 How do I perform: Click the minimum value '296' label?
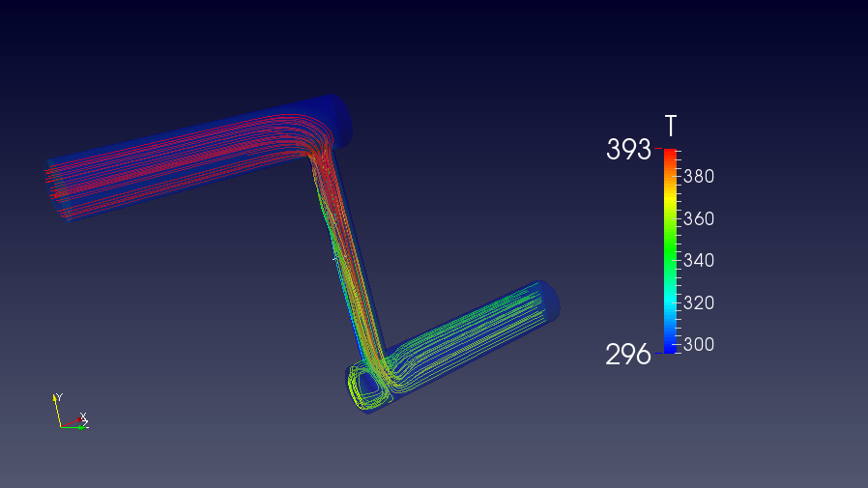(x=628, y=354)
